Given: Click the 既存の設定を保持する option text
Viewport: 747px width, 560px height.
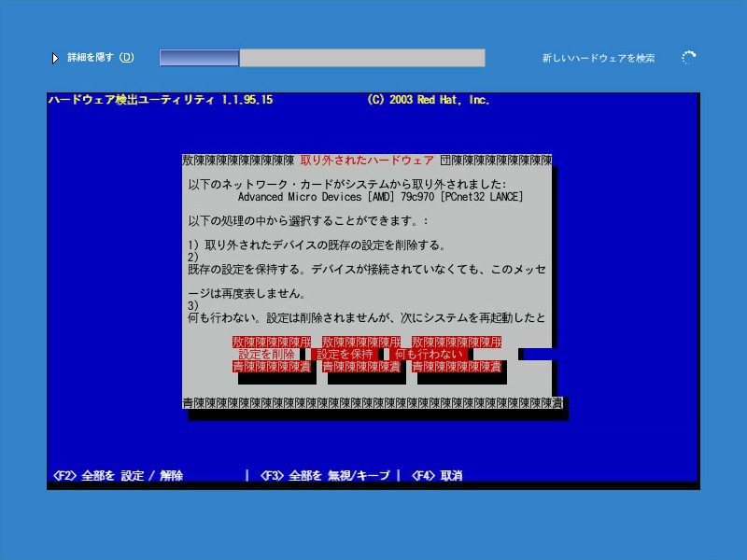Looking at the screenshot, I should coord(367,270).
